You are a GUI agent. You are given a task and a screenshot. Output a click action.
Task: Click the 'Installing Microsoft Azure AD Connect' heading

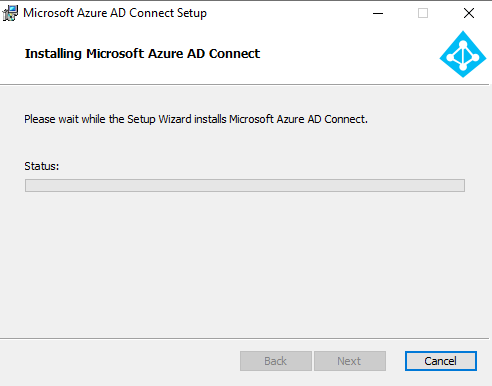142,54
